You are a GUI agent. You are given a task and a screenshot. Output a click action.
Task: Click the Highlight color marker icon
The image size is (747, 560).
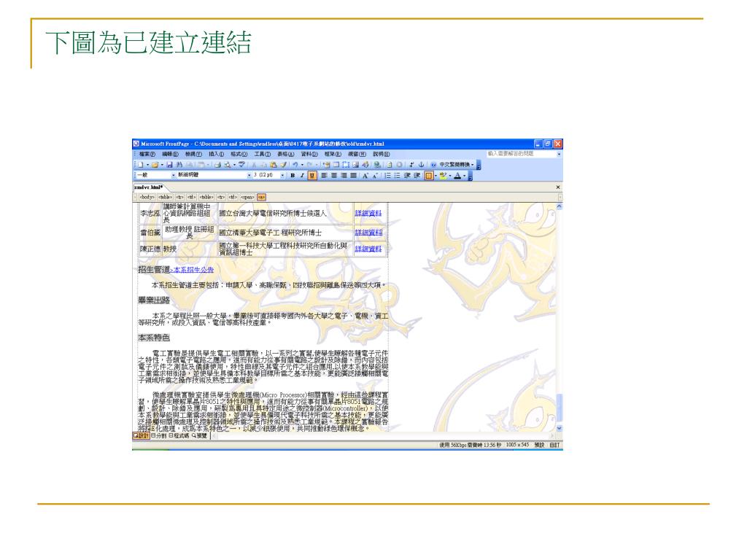443,175
